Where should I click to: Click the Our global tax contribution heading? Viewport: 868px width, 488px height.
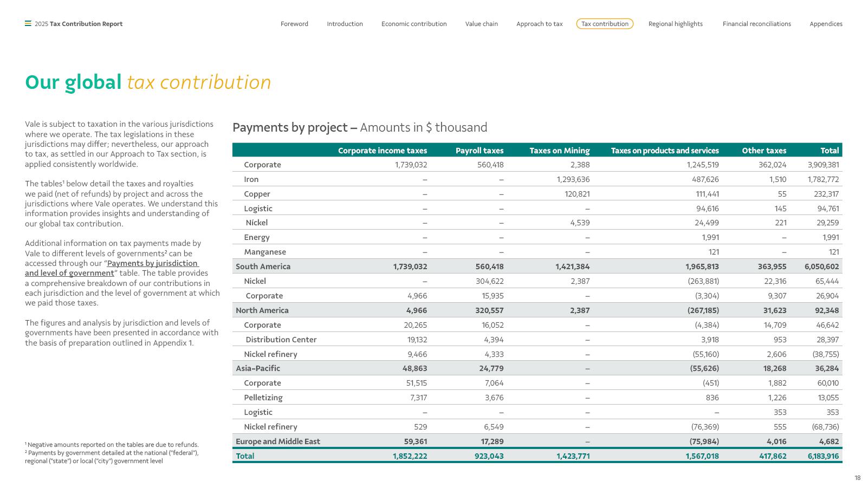148,82
